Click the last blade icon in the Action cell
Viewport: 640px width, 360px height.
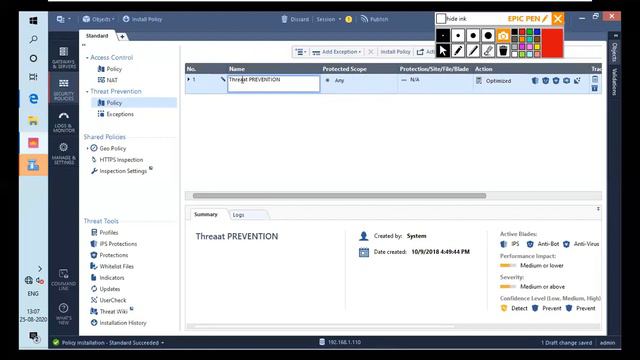tap(577, 80)
